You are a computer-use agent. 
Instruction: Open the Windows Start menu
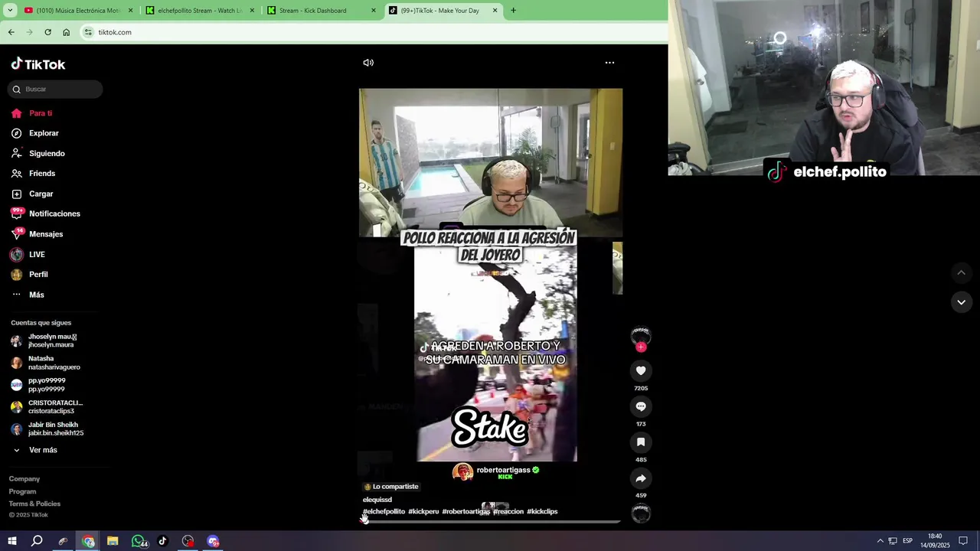pos(11,541)
